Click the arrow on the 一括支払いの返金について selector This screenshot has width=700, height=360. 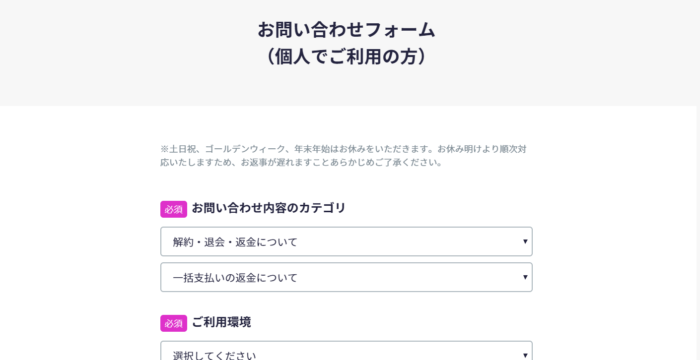[525, 277]
